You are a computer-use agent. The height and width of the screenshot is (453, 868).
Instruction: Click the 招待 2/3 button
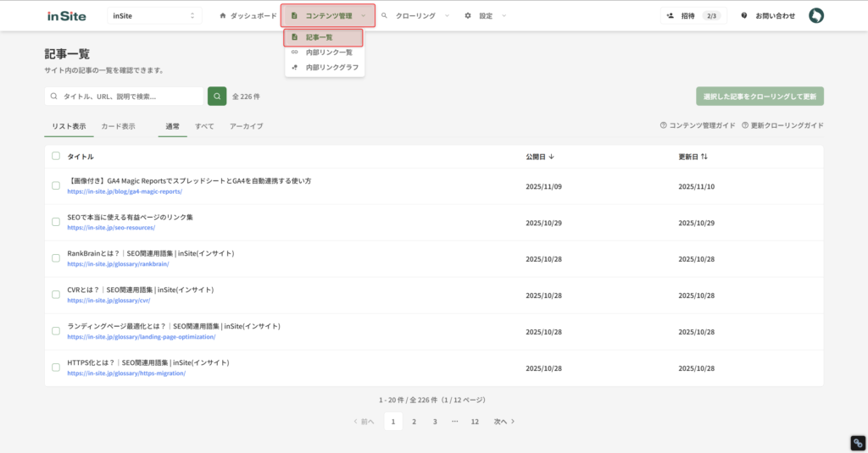coord(693,15)
